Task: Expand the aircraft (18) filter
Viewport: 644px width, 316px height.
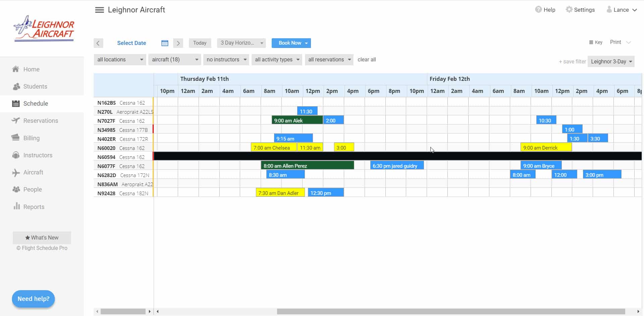Action: pyautogui.click(x=174, y=60)
